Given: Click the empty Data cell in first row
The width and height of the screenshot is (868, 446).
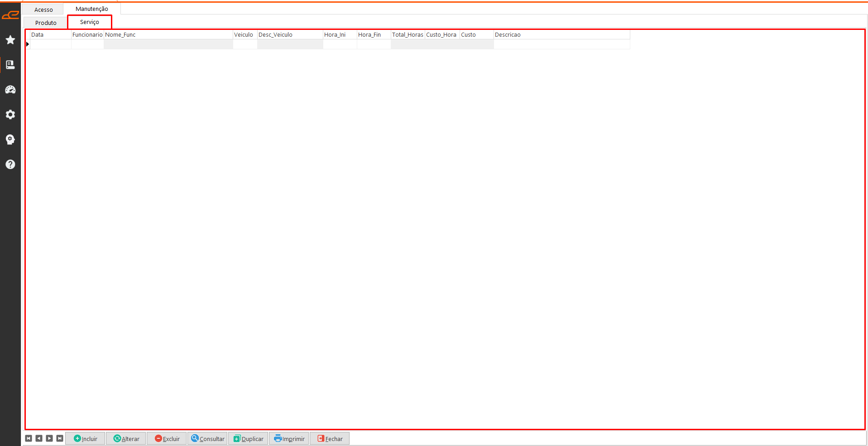Looking at the screenshot, I should 50,44.
